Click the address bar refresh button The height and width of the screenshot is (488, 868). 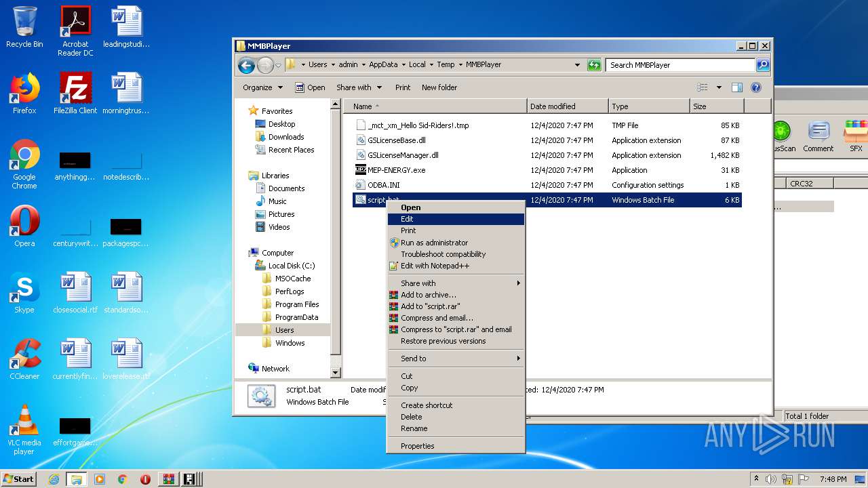click(594, 65)
